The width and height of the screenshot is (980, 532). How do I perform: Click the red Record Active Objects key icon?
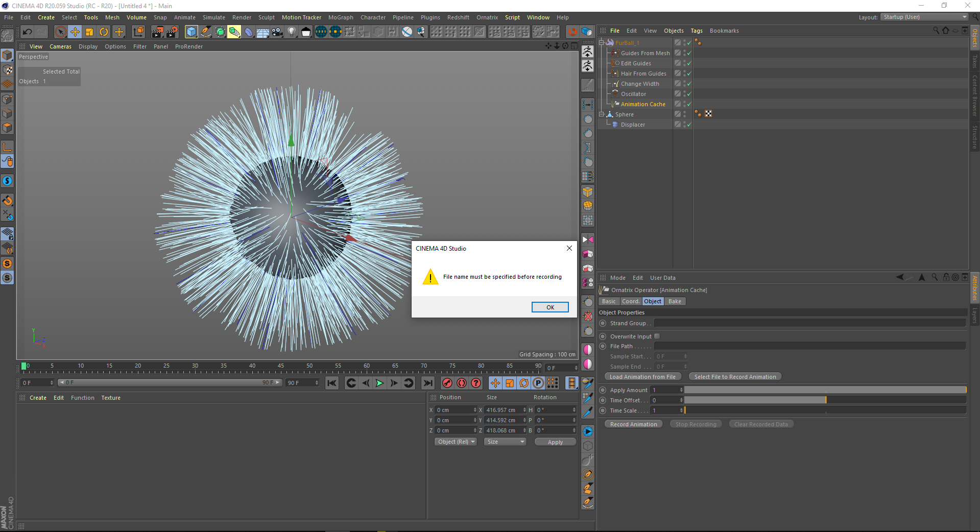click(x=447, y=383)
